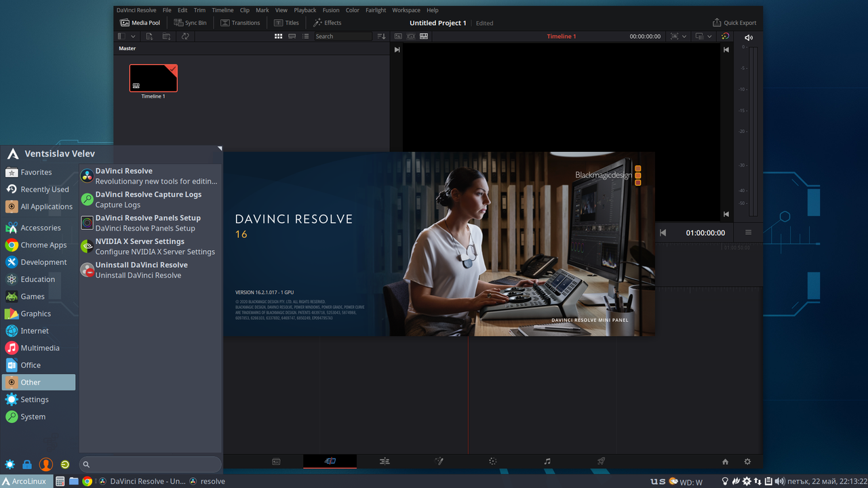
Task: Open the viewer tools color wheel icon
Action: [x=725, y=36]
